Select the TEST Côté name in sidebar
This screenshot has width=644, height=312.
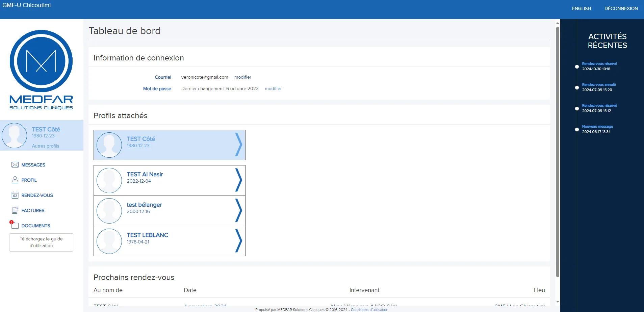tap(46, 129)
